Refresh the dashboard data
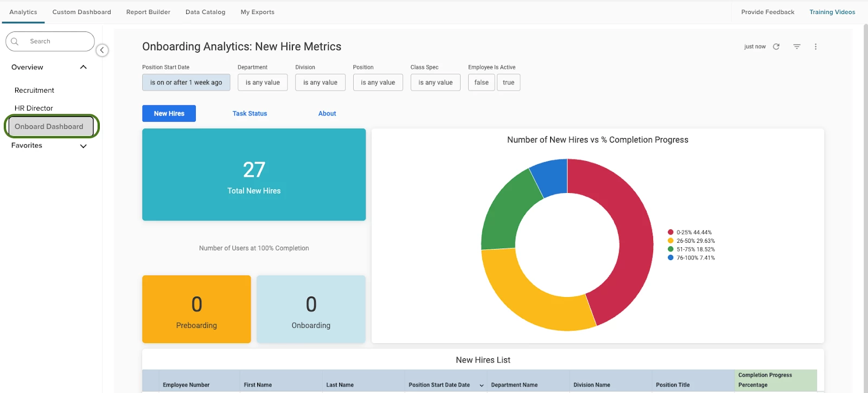 point(776,47)
